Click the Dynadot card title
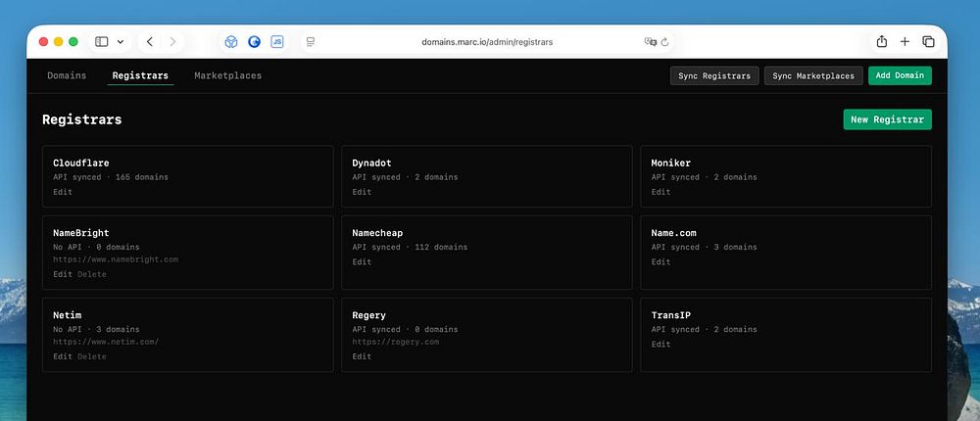980x421 pixels. (x=371, y=164)
